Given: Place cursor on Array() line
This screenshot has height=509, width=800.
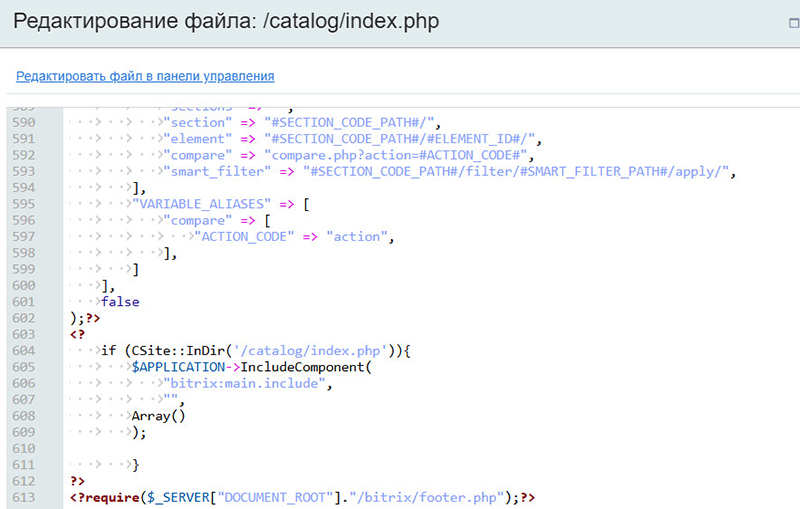Looking at the screenshot, I should [x=159, y=415].
